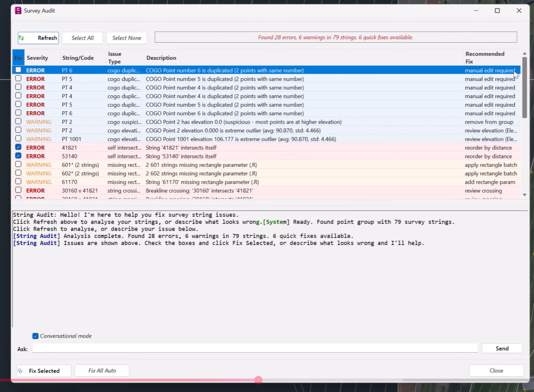Click the Refresh button

(x=38, y=38)
